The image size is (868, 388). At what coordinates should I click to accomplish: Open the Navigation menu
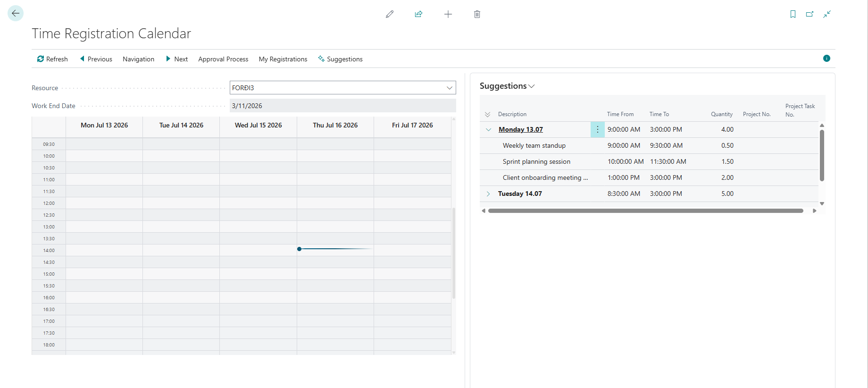138,59
